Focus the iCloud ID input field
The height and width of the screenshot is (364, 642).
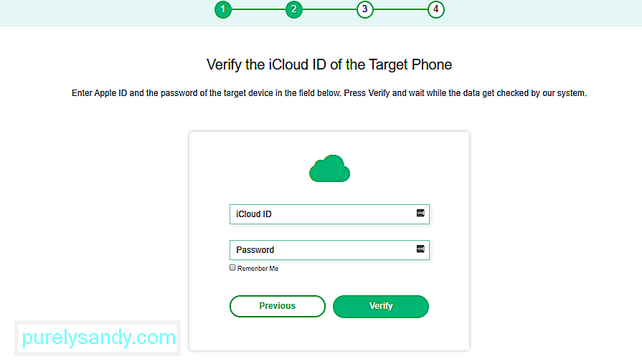click(x=329, y=214)
